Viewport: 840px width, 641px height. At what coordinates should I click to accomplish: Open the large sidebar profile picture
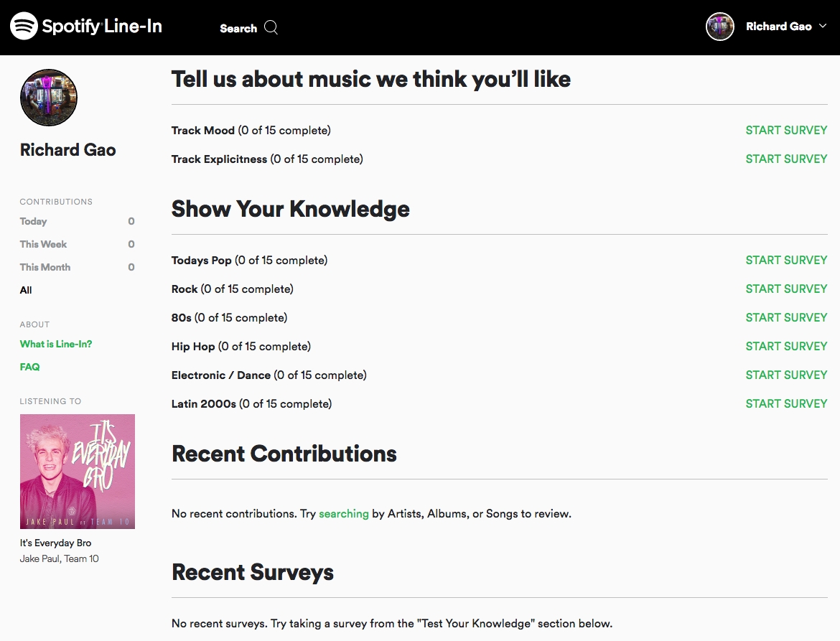(49, 98)
